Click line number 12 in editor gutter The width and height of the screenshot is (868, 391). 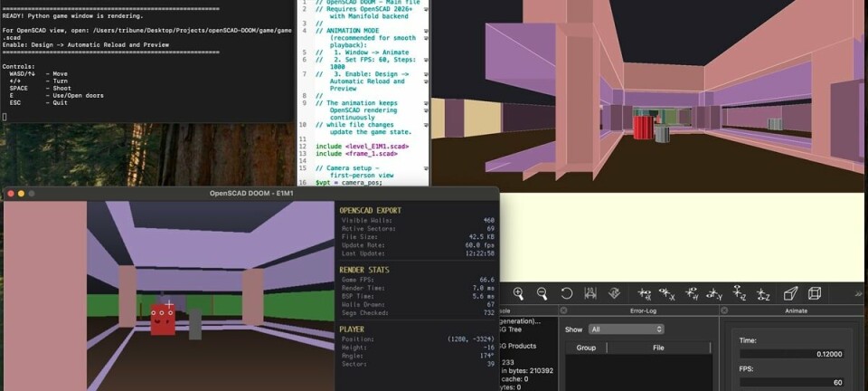302,147
